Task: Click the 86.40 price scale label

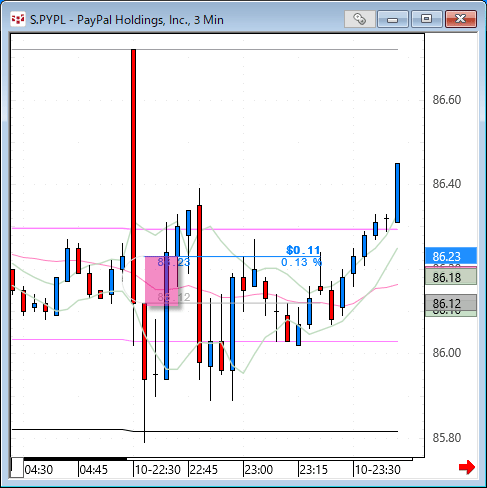Action: (447, 184)
